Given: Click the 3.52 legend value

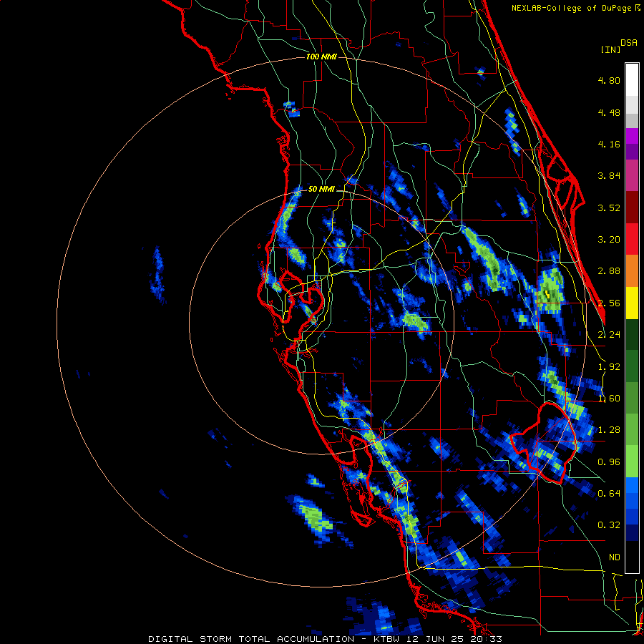Looking at the screenshot, I should pos(609,208).
